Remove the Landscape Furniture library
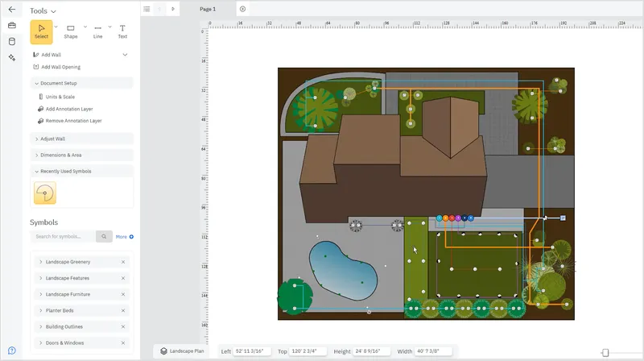Viewport: 644px width, 361px height. (x=123, y=294)
